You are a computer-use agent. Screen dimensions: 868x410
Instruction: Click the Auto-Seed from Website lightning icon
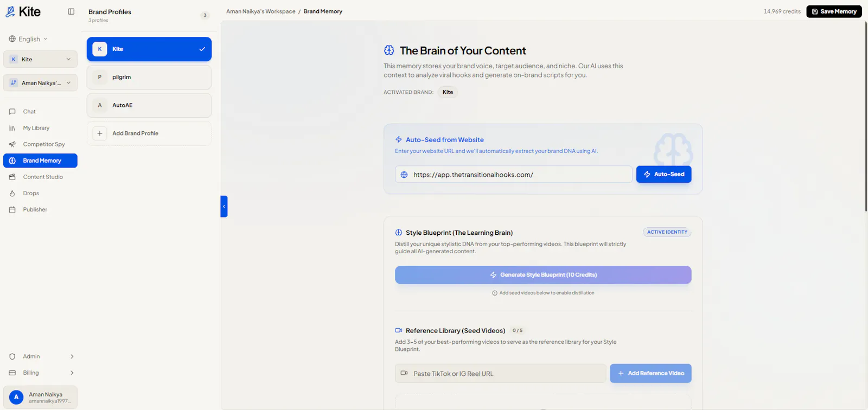point(399,139)
